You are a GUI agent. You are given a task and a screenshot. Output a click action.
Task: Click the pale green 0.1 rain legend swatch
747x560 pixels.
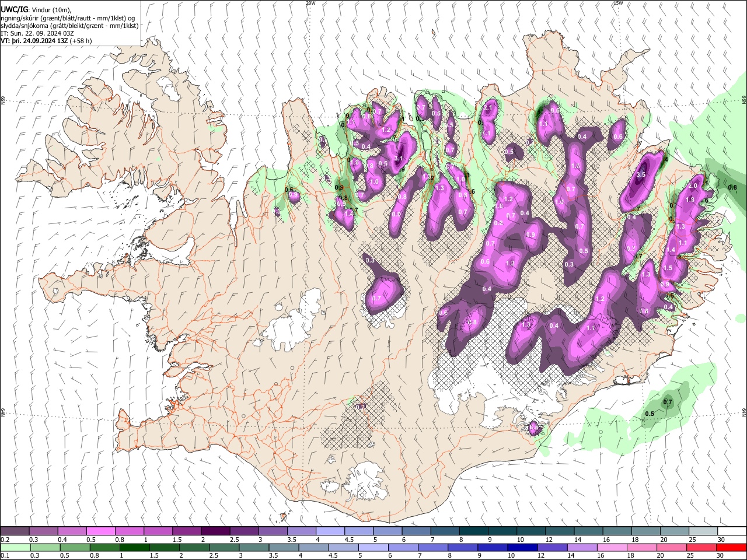(16, 547)
